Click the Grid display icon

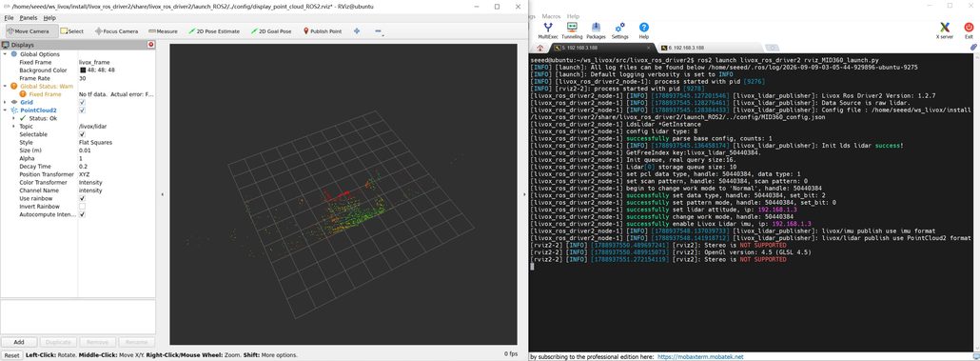(x=14, y=102)
